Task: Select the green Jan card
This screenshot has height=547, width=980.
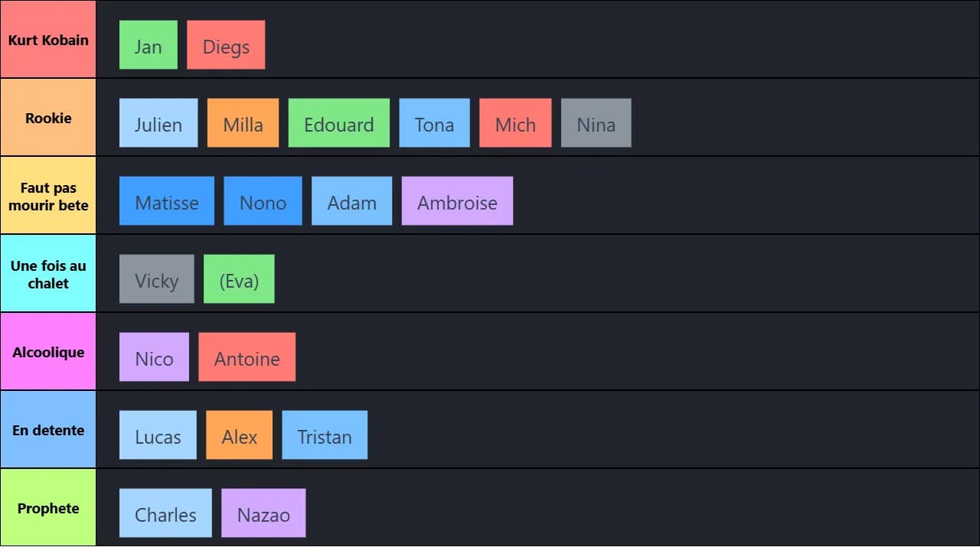Action: [149, 45]
